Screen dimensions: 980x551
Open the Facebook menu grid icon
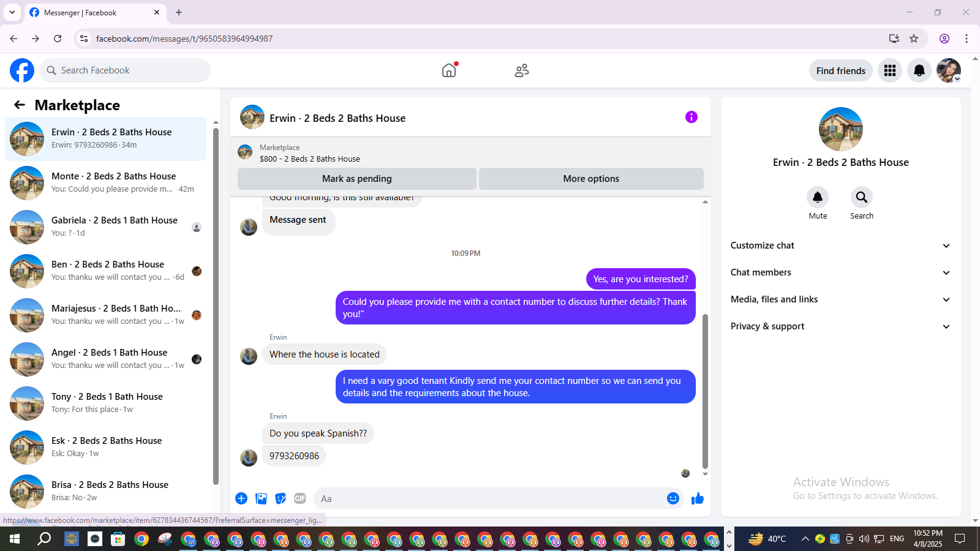pos(890,70)
